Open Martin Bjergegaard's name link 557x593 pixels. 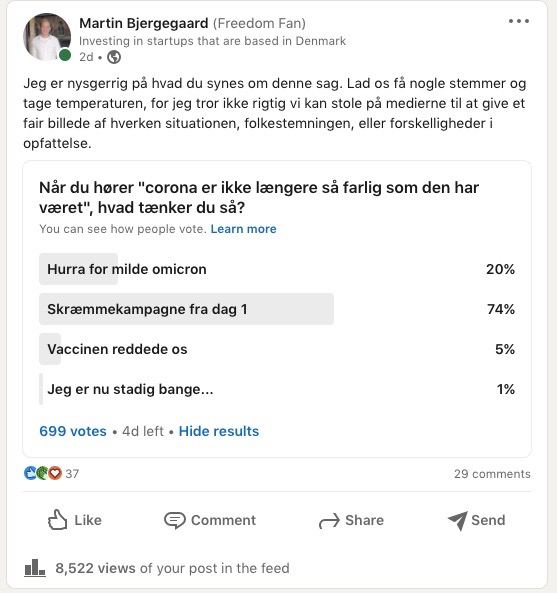[144, 23]
